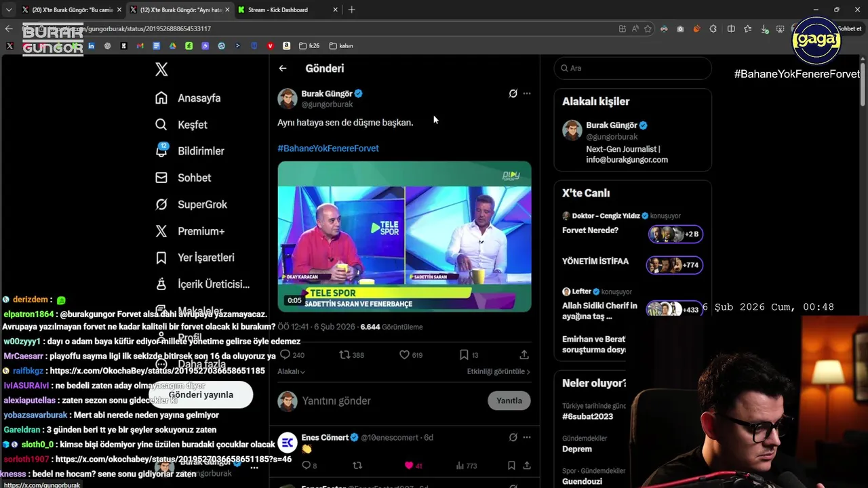Open Bildirimler notifications
868x488 pixels.
[189, 151]
